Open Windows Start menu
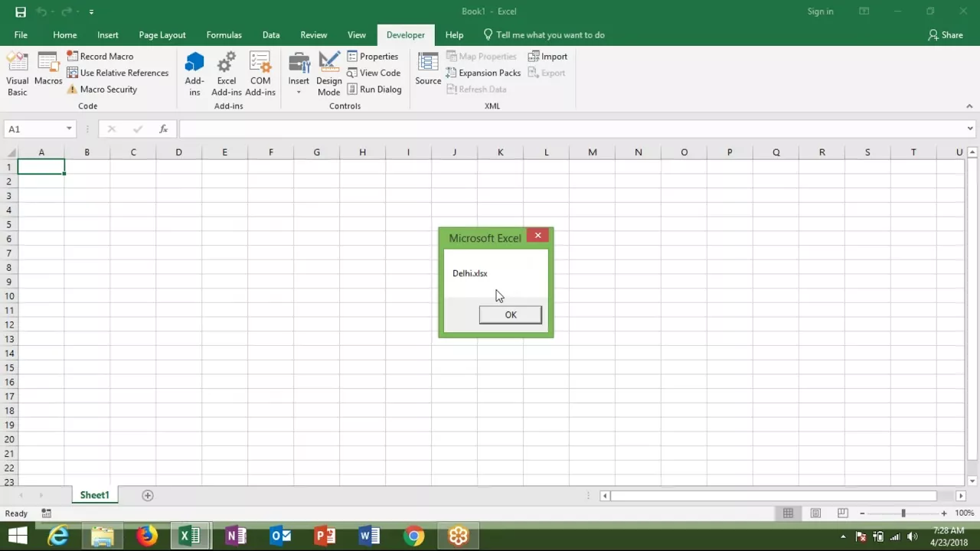Screen dimensions: 980x551 point(17,536)
